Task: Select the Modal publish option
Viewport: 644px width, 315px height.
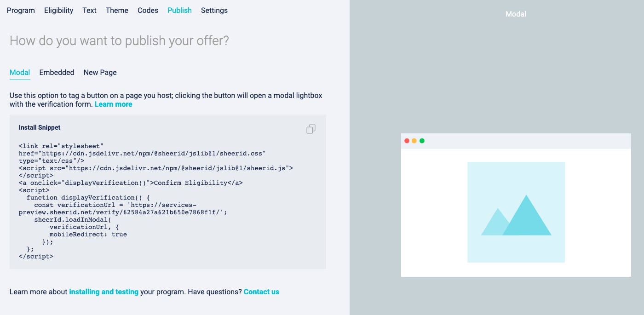Action: pyautogui.click(x=20, y=72)
